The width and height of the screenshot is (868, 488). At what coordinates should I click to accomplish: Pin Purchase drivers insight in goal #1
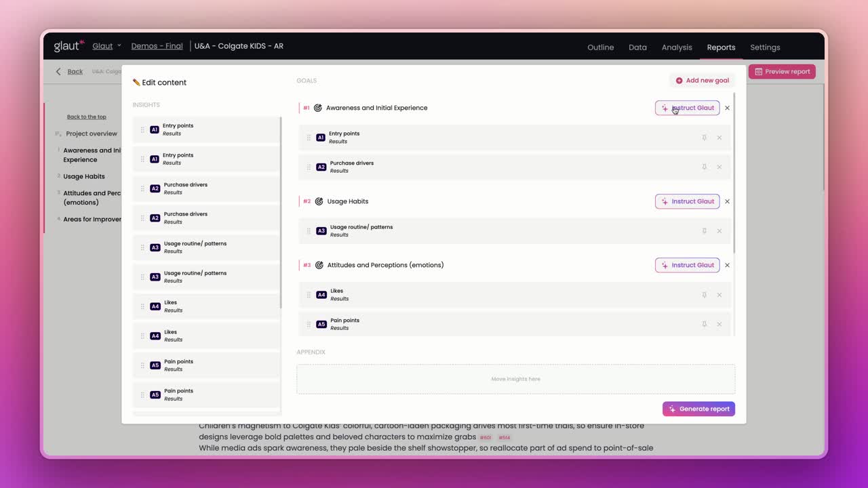click(x=704, y=167)
